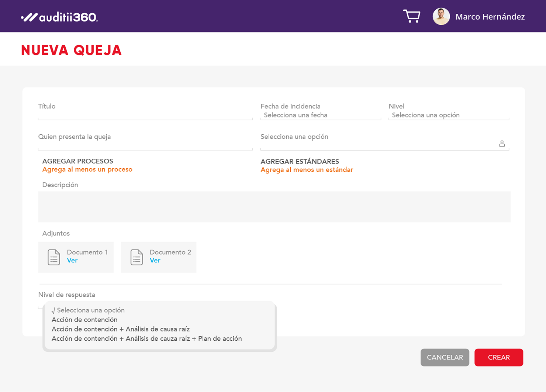
Task: Click 'Ver' link under Documento 1
Action: pos(72,261)
